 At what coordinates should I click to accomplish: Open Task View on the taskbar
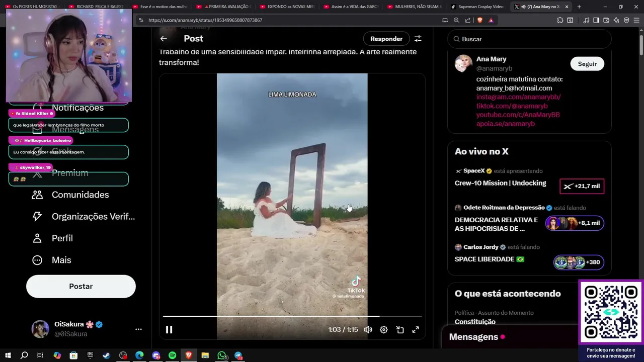tap(40, 355)
